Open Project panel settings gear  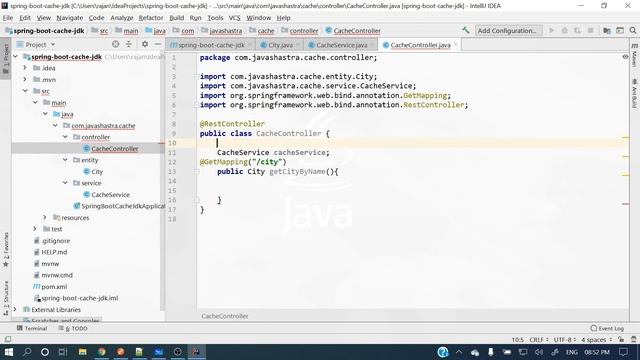click(145, 44)
